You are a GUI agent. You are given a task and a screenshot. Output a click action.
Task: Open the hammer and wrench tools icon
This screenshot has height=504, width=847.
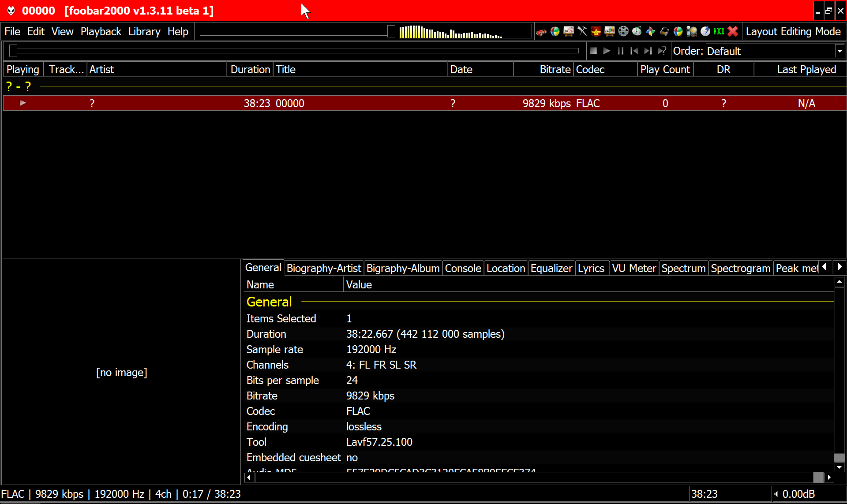click(582, 32)
